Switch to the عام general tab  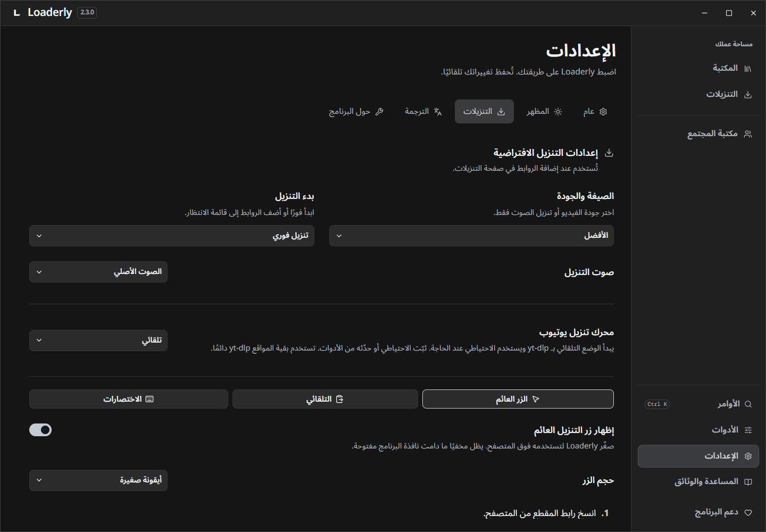pos(595,112)
